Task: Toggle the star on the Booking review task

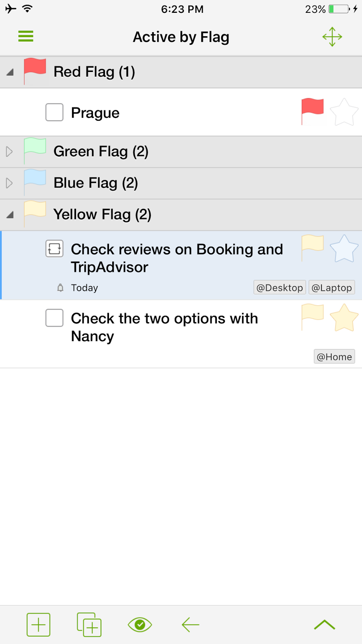Action: click(344, 249)
